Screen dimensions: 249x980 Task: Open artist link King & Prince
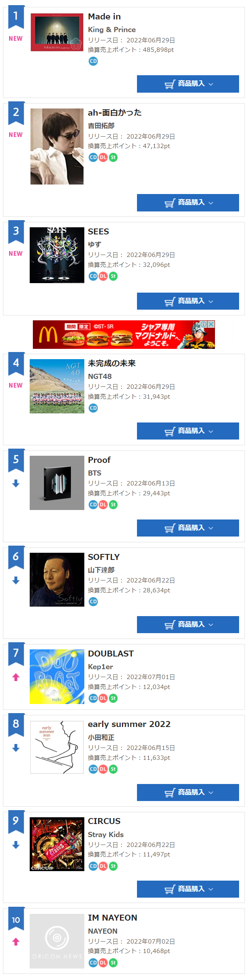tap(112, 30)
